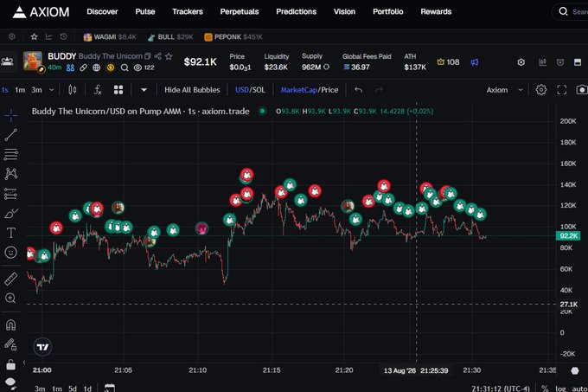The width and height of the screenshot is (588, 392).
Task: Open the indicators fx menu
Action: pos(98,90)
